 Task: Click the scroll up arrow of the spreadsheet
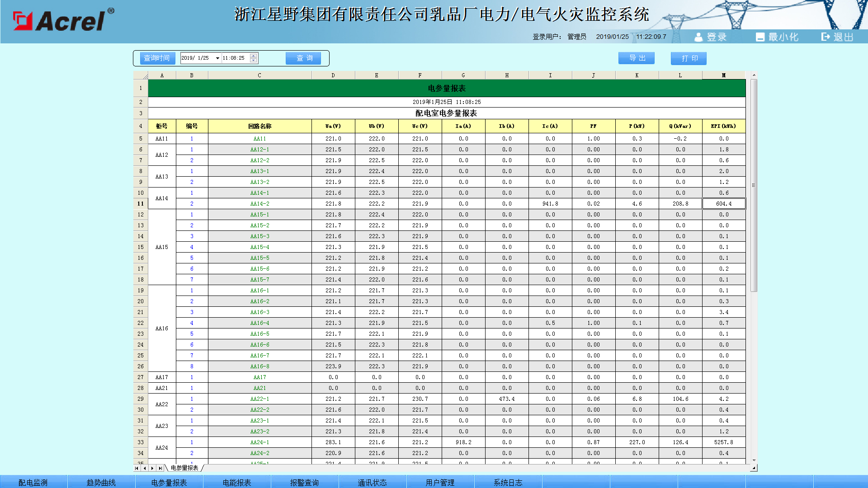pyautogui.click(x=754, y=75)
